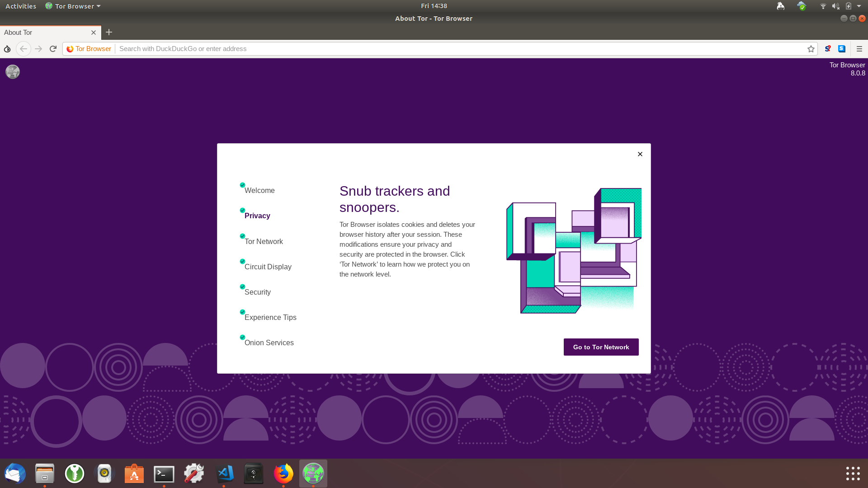Click the Tor onion icon in toolbar
This screenshot has height=488, width=868.
7,49
